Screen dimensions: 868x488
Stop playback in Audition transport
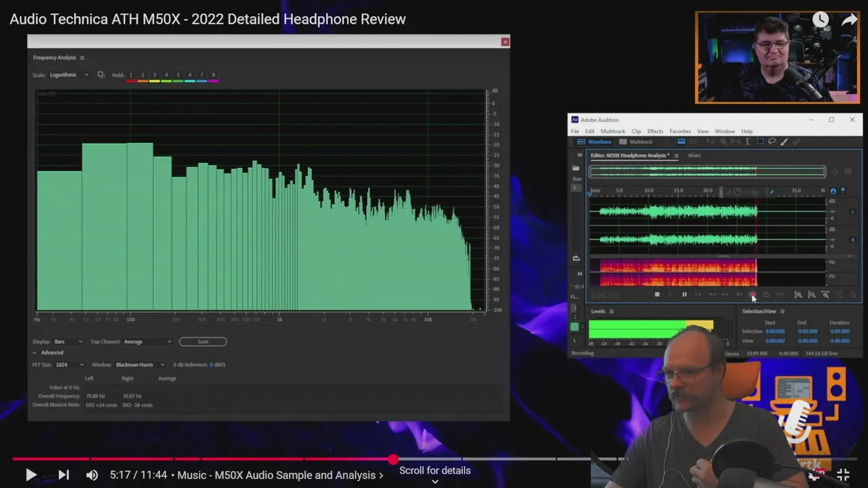tap(657, 294)
